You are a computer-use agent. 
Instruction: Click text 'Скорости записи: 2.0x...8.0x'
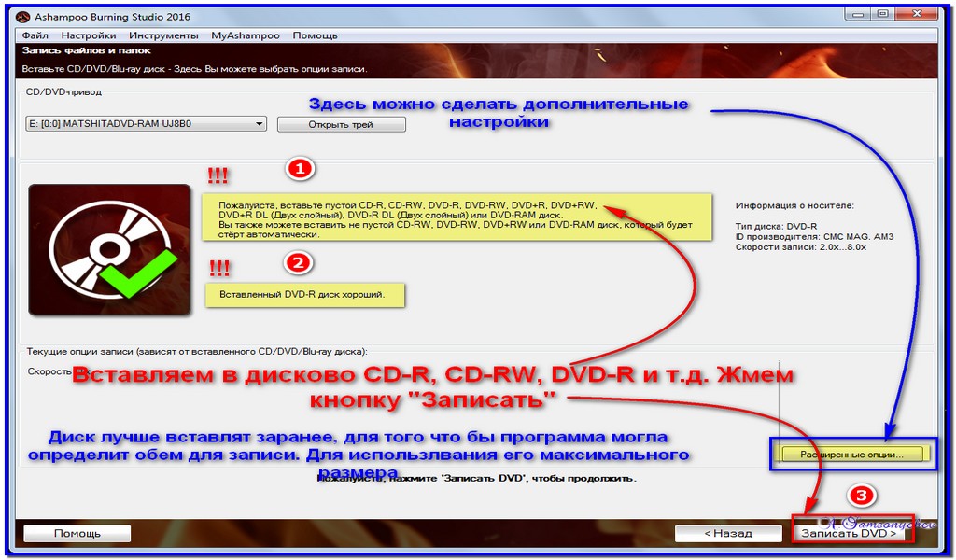point(800,246)
